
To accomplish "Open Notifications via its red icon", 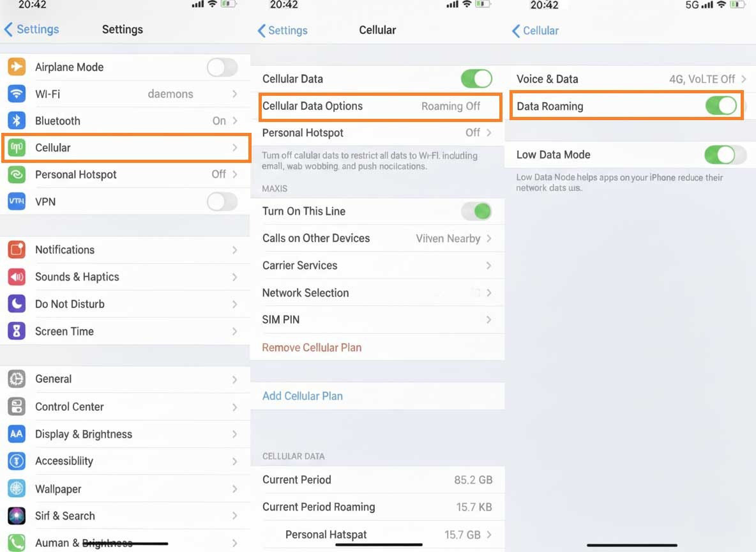I will 16,250.
